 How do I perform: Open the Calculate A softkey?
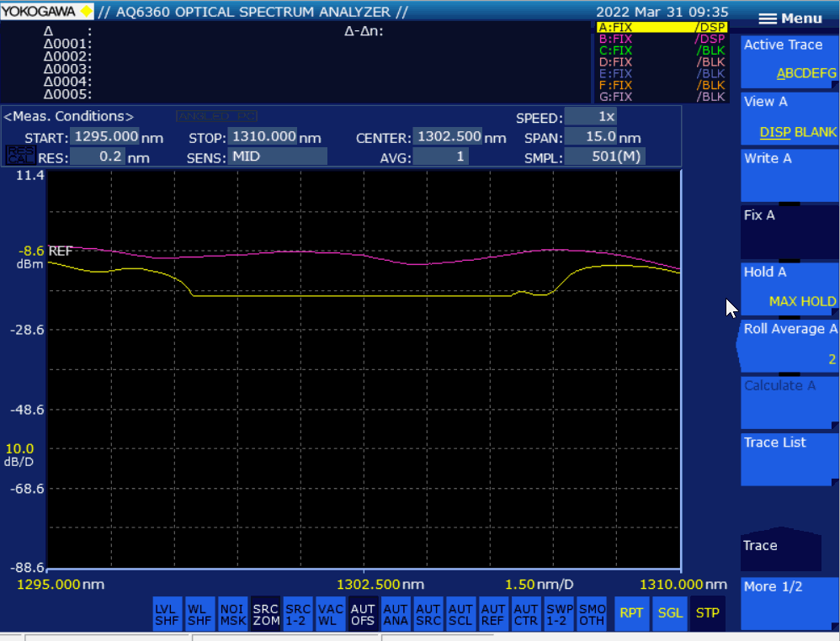click(789, 402)
